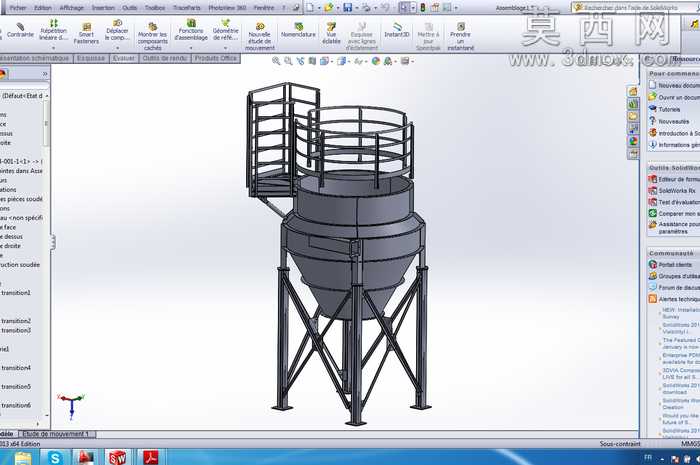Open the Outils menu
The height and width of the screenshot is (465, 700).
129,8
